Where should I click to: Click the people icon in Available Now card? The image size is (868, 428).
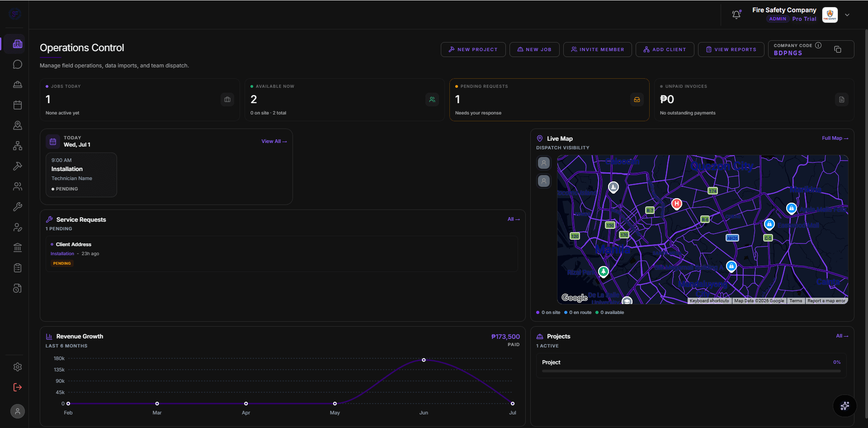pyautogui.click(x=432, y=100)
